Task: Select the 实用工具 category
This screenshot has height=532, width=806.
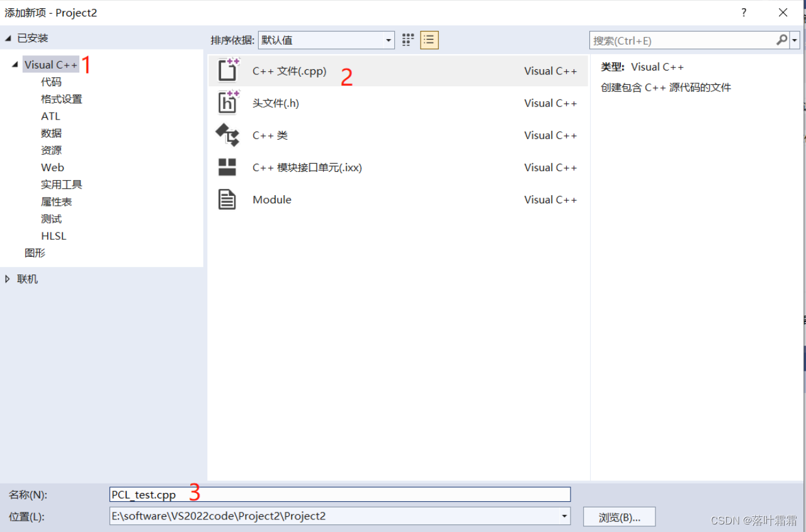Action: (x=62, y=184)
